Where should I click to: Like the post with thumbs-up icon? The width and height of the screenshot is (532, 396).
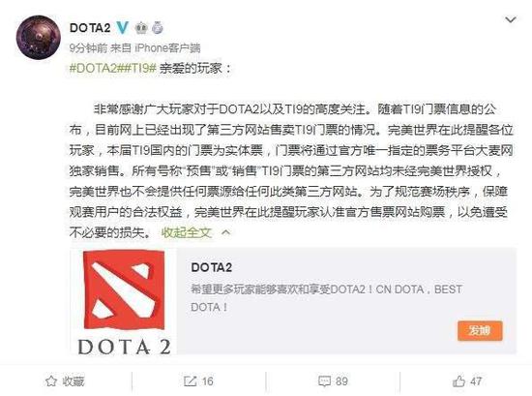coord(458,381)
